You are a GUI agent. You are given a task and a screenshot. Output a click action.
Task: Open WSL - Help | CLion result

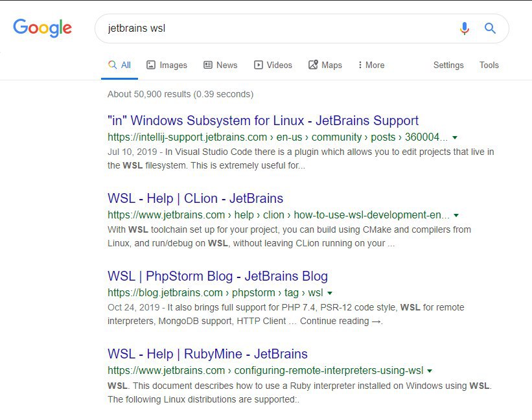pos(196,198)
